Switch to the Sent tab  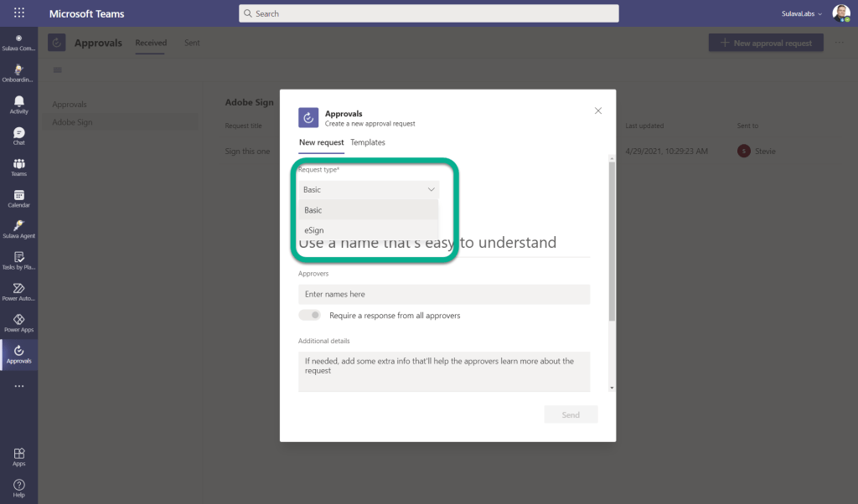(x=192, y=43)
